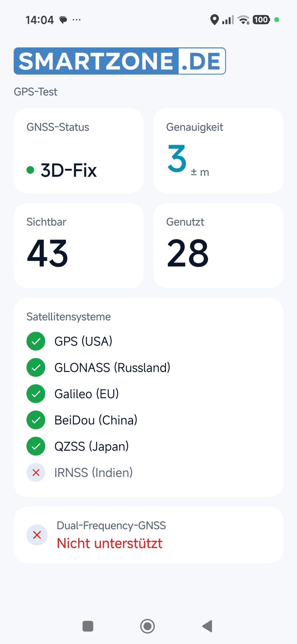Tap the Nicht unterstützt red text
This screenshot has height=644, width=297.
(110, 543)
